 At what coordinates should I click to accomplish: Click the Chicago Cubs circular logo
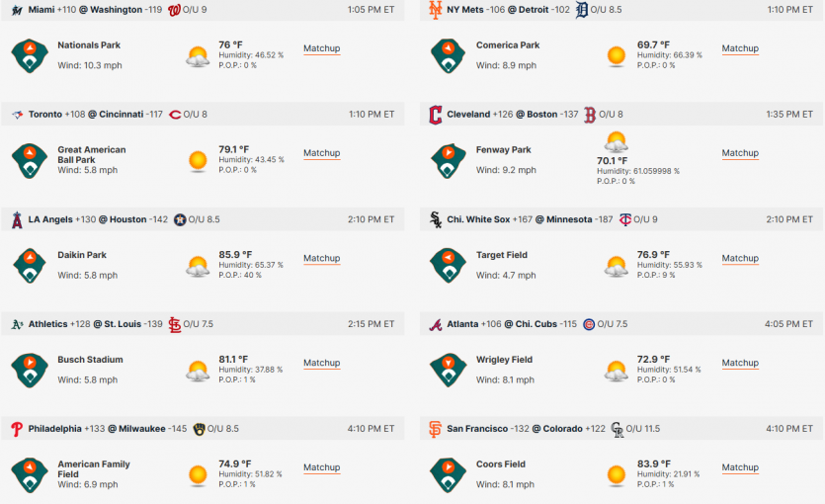(589, 324)
